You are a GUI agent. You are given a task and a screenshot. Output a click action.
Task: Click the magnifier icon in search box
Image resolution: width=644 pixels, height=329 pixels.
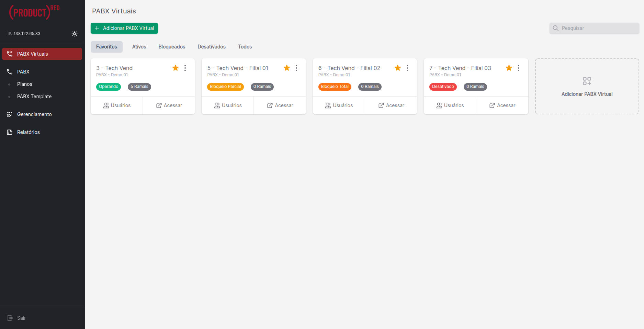[x=555, y=28]
